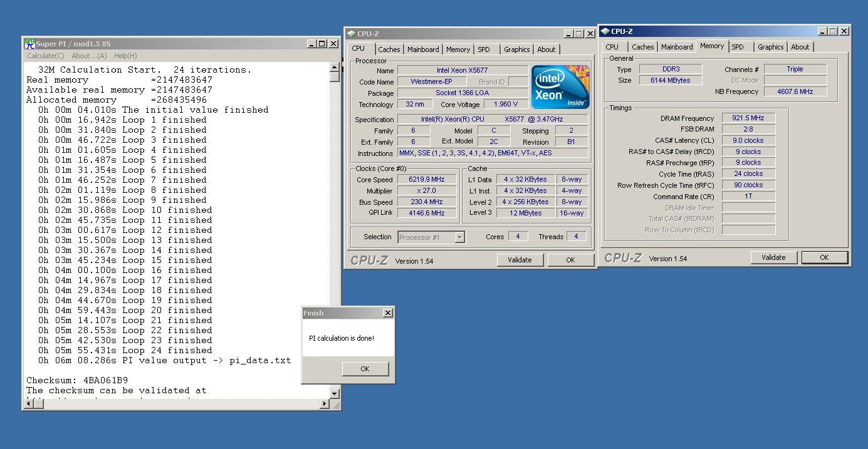
Task: Minimize the middle CPU-Z window
Action: pyautogui.click(x=568, y=34)
